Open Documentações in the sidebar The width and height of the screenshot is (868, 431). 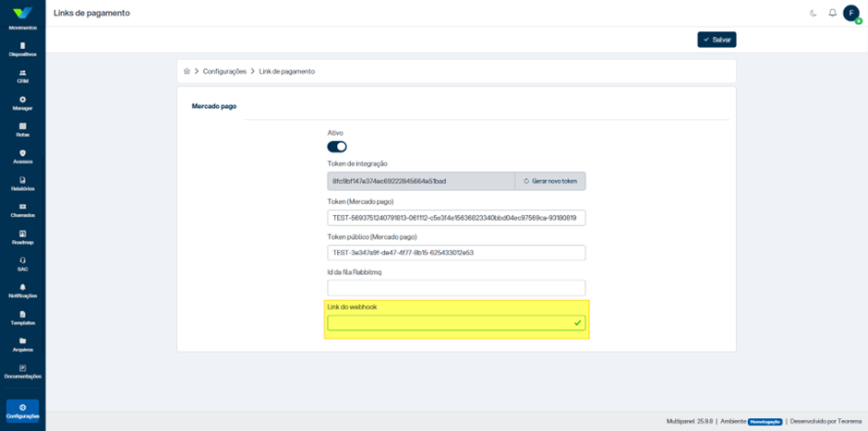pos(23,372)
